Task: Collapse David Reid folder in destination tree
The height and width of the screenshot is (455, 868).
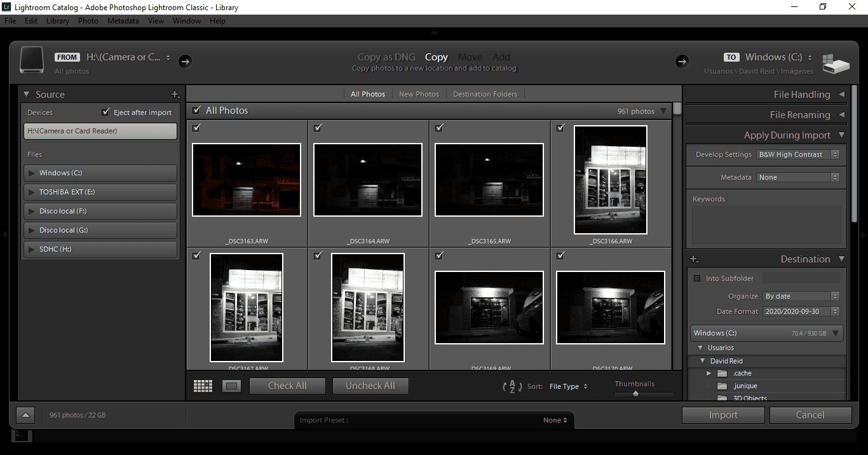Action: click(703, 361)
